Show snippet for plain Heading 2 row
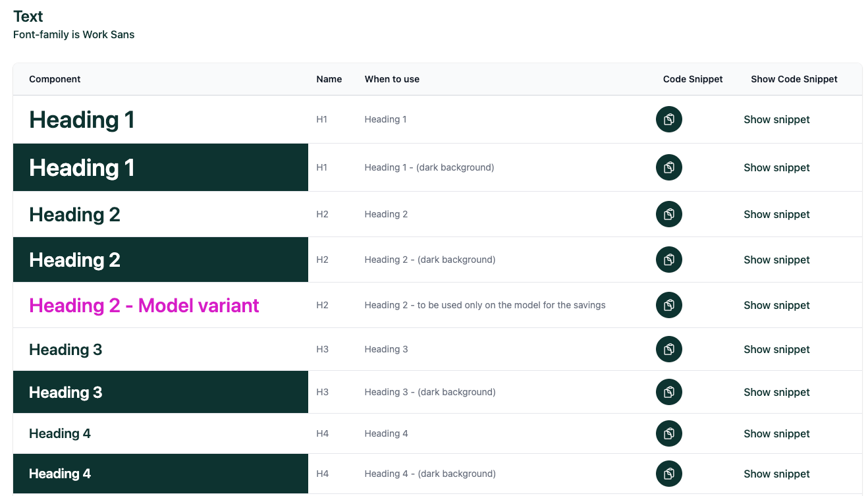The height and width of the screenshot is (496, 868). [776, 214]
